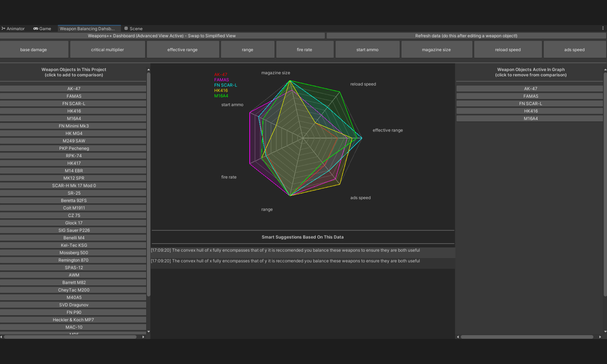
Task: Swap to Simplified View button
Action: tap(162, 36)
